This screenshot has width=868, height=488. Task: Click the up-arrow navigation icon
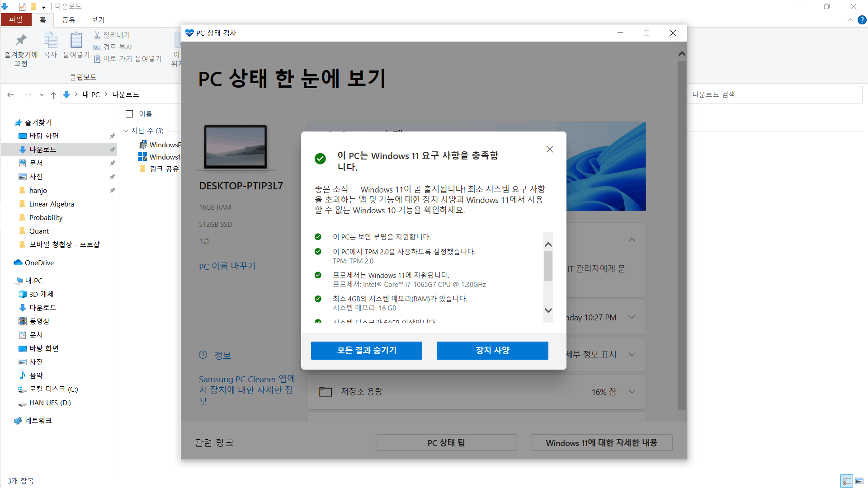[53, 94]
